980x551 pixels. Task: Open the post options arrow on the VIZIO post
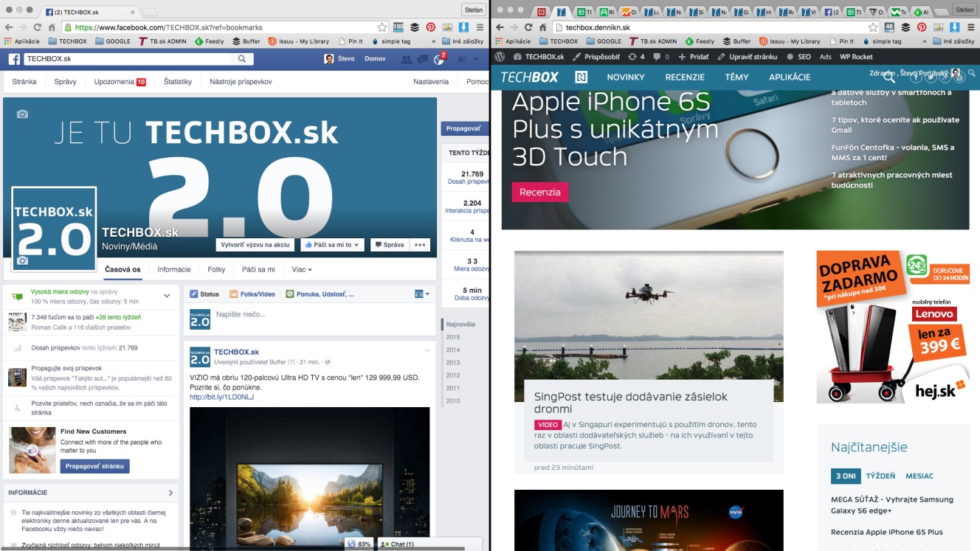[x=427, y=351]
